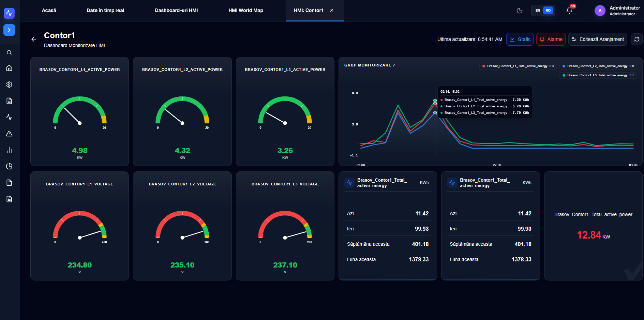This screenshot has height=320, width=644.
Task: Click the L3 voltage gauge dial
Action: click(x=285, y=225)
